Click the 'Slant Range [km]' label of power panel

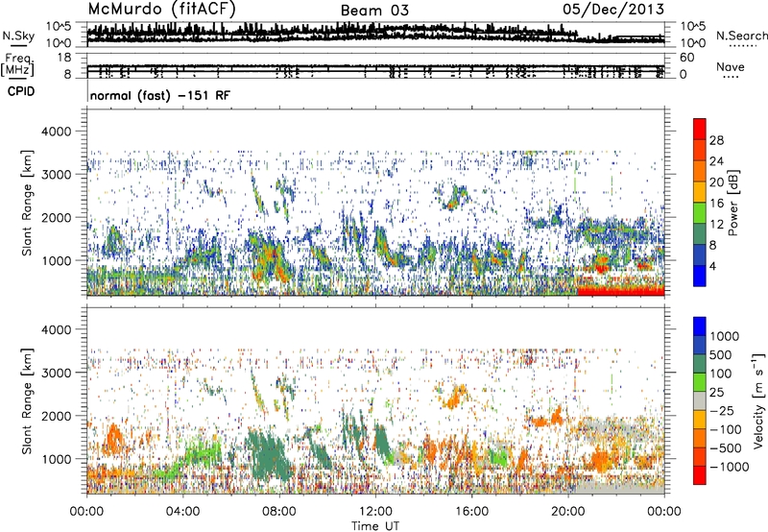27,203
